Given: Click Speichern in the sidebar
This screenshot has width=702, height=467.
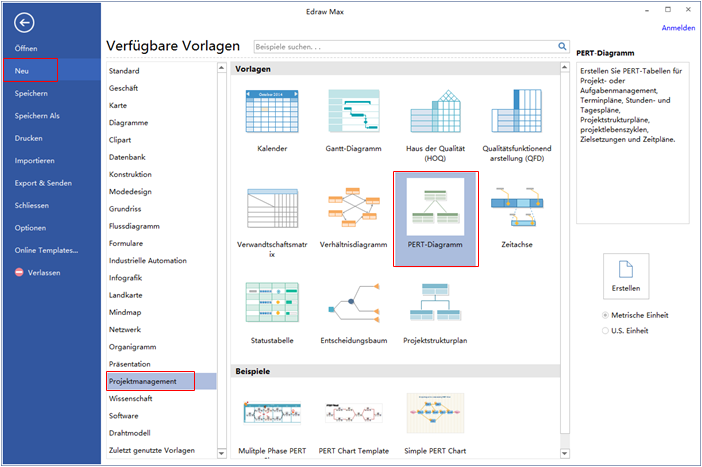Looking at the screenshot, I should 31,93.
